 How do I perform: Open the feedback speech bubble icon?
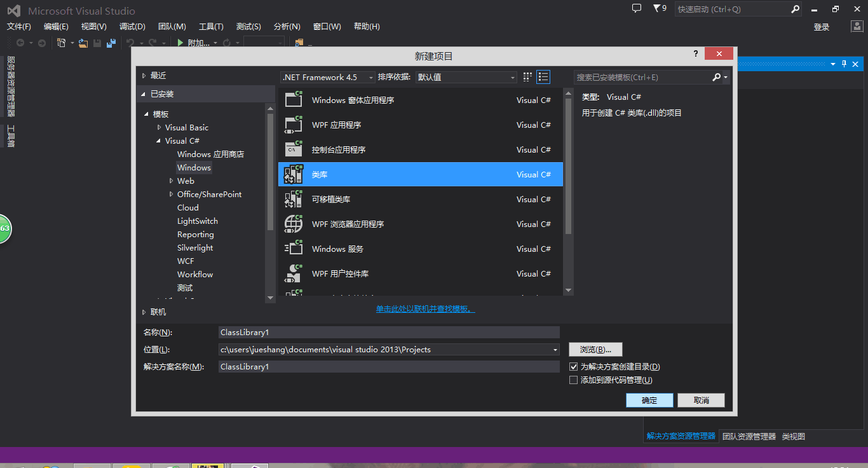click(637, 8)
